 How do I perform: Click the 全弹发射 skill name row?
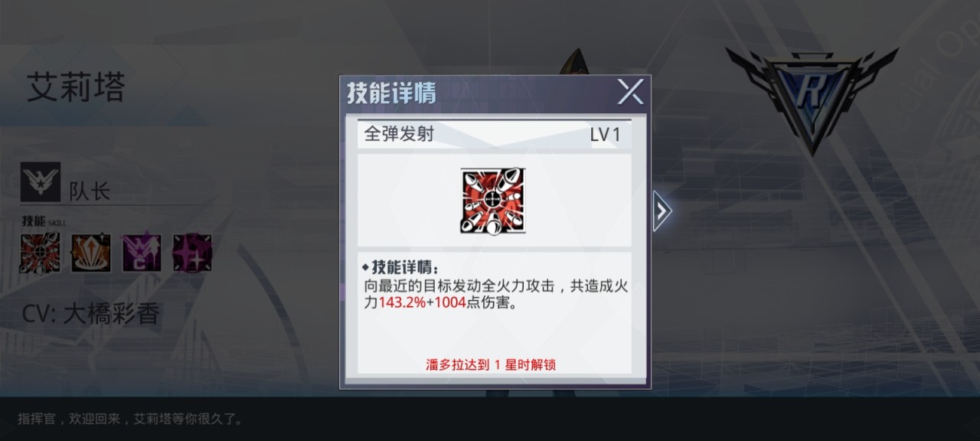click(x=495, y=134)
